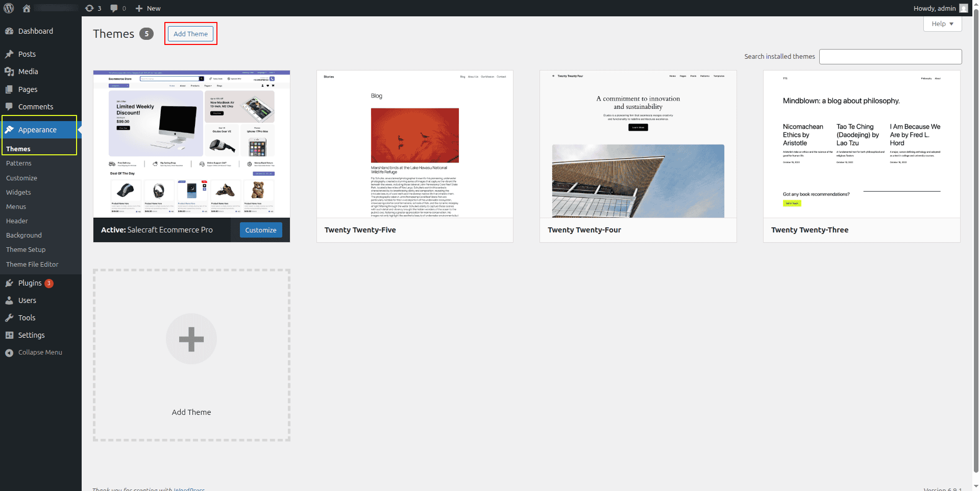Viewport: 980px width, 491px height.
Task: Go to the Theme File Editor
Action: pos(32,264)
